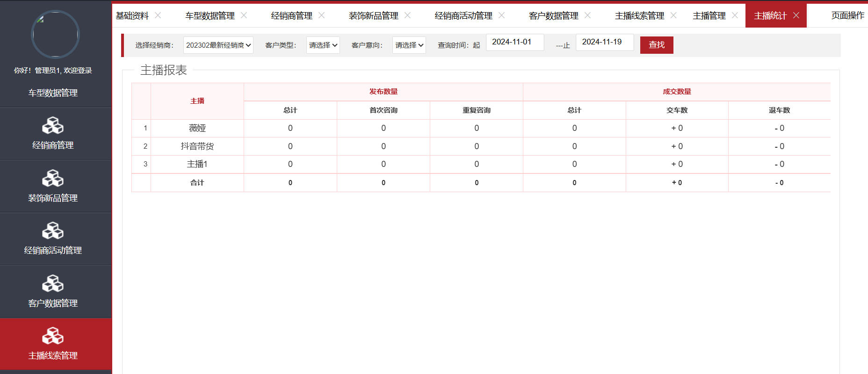Click the 装饰新品管理 cubes icon in sidebar
The image size is (868, 374).
click(53, 178)
